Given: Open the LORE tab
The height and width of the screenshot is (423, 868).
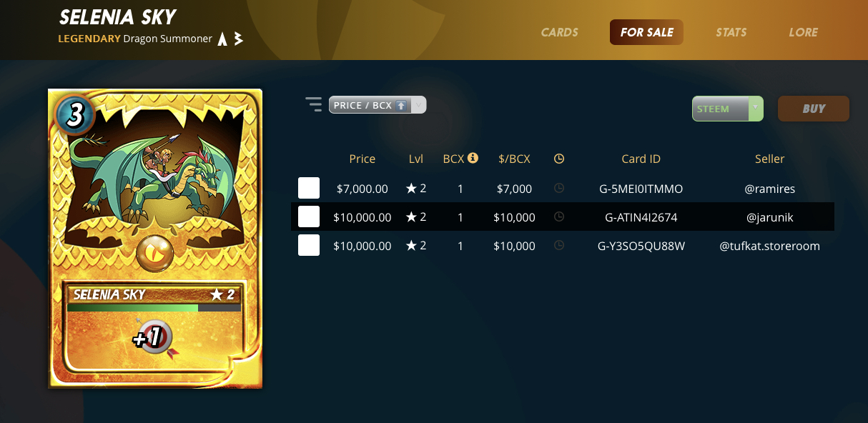Looking at the screenshot, I should tap(803, 32).
